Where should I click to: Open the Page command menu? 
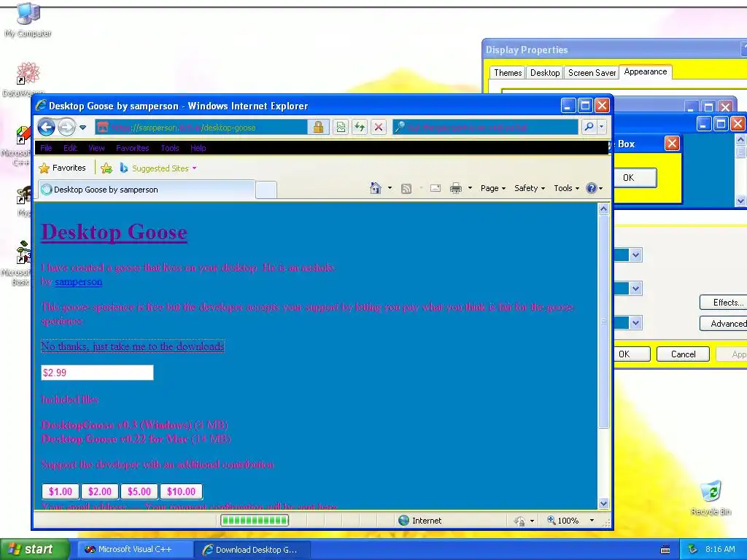coord(493,188)
